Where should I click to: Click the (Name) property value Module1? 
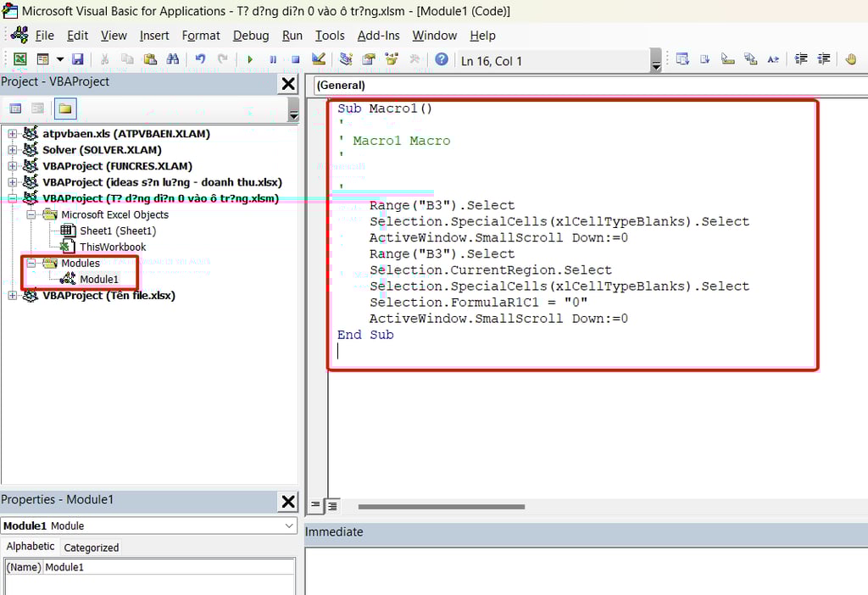[x=169, y=567]
